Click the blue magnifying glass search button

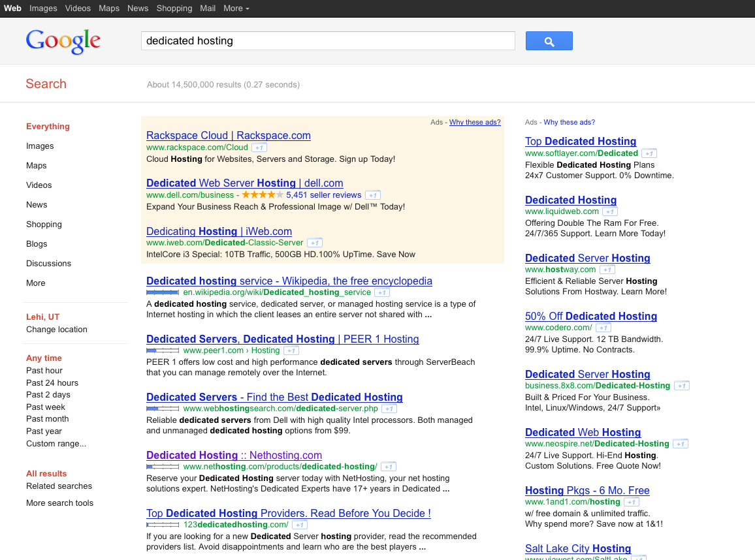click(x=549, y=41)
